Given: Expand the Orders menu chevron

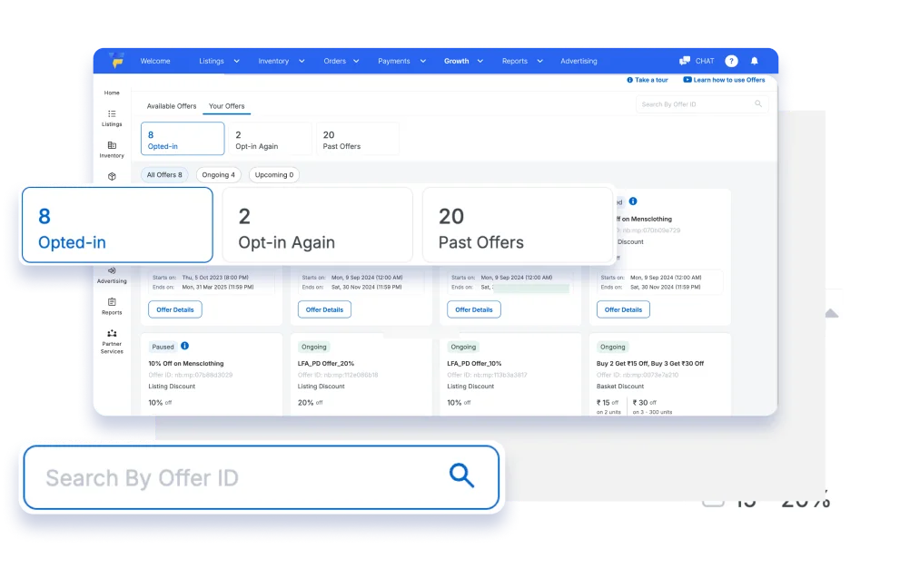Looking at the screenshot, I should pyautogui.click(x=356, y=61).
